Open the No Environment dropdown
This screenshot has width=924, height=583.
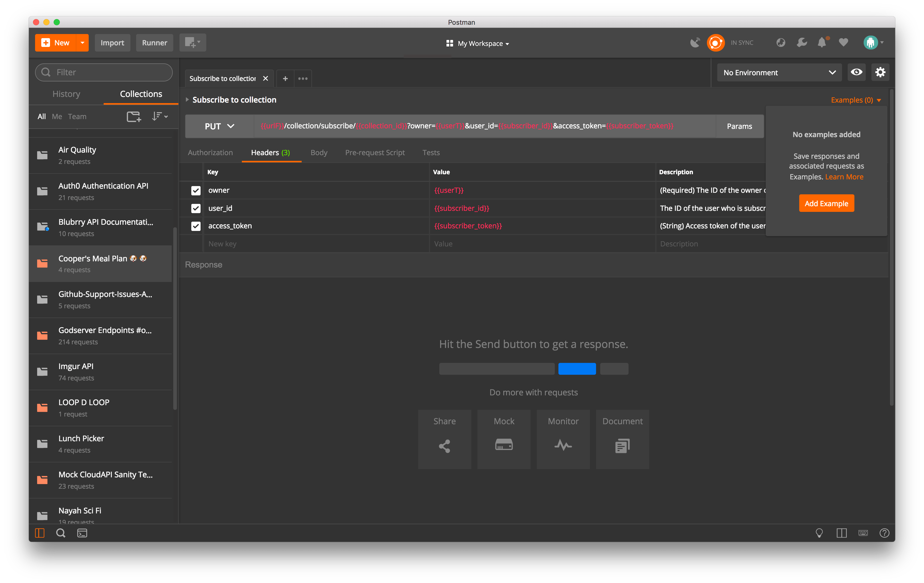[779, 72]
